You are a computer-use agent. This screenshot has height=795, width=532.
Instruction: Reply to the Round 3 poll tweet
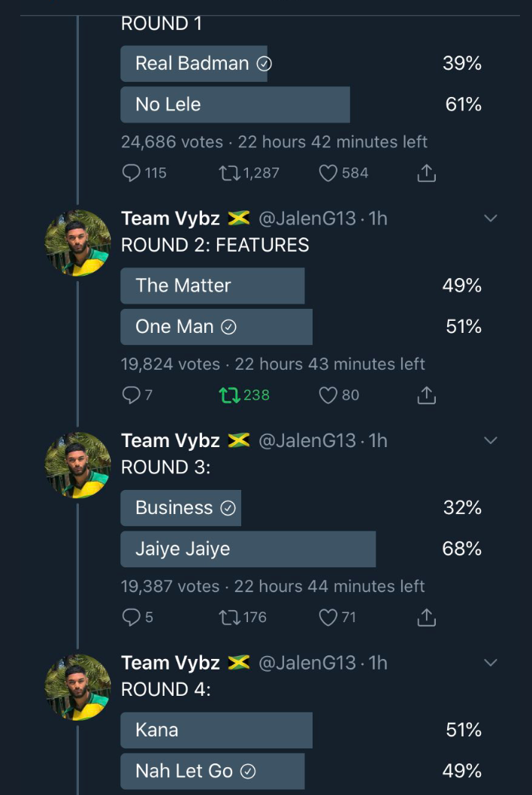tap(131, 617)
